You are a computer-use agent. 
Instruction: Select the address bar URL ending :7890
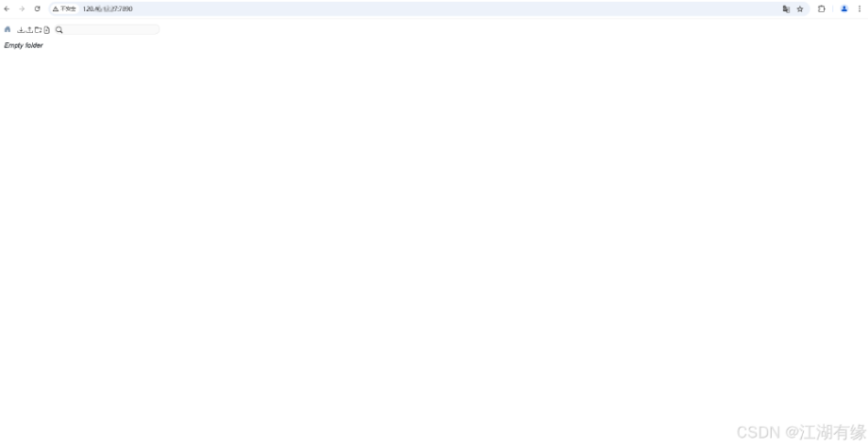(x=108, y=8)
